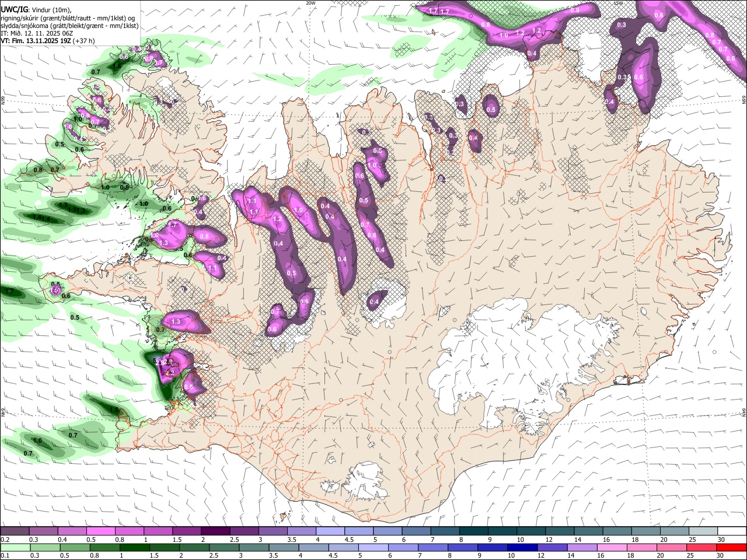Click the 1.41.4 rain value in western sea

coord(40,218)
